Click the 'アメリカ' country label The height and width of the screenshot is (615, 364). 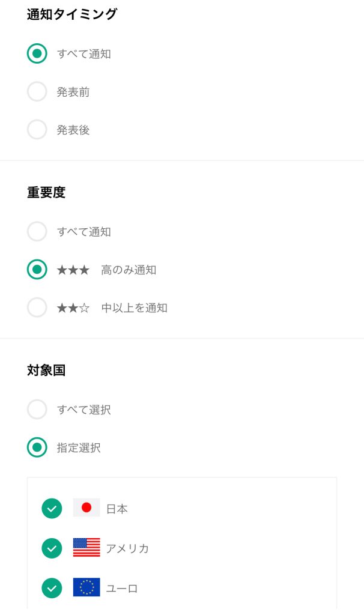127,548
